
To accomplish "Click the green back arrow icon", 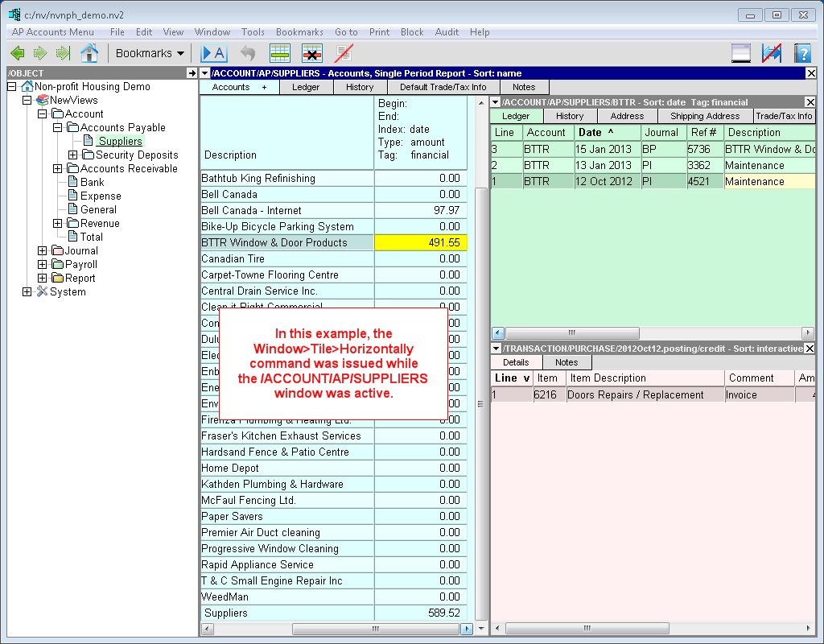I will click(17, 53).
